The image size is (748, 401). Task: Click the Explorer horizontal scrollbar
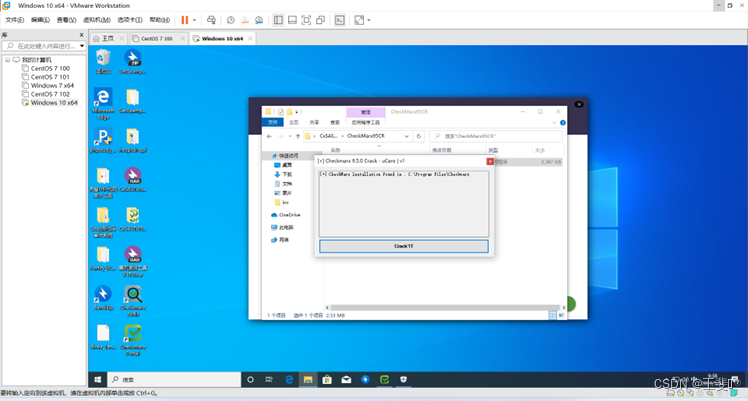445,308
